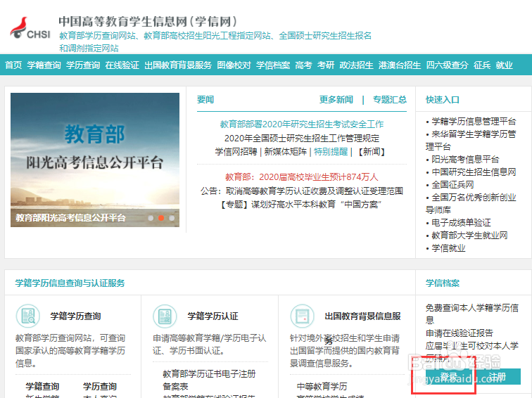
Task: Click 学籍查询 under 学籍学历查询 card
Action: tap(42, 386)
